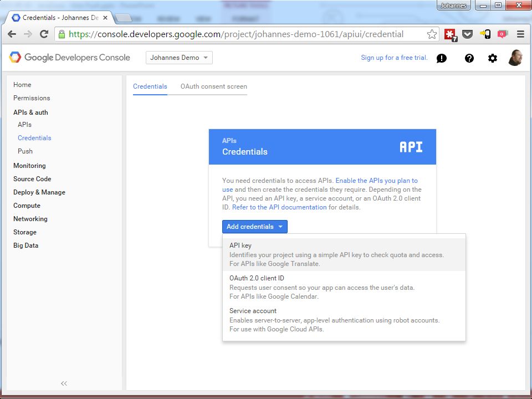
Task: Open Push in the sidebar
Action: point(25,151)
